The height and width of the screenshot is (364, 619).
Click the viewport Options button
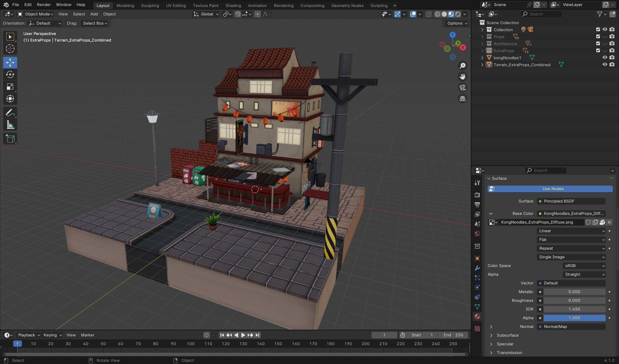[x=457, y=23]
